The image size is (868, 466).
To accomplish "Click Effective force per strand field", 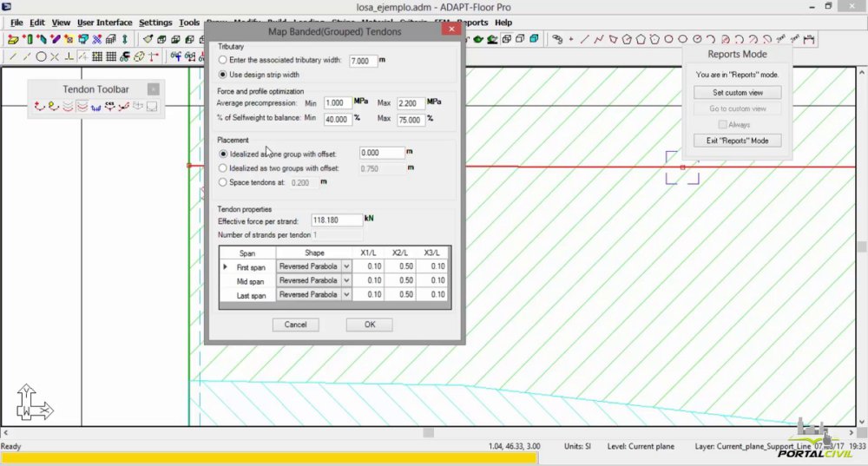I will (x=337, y=220).
